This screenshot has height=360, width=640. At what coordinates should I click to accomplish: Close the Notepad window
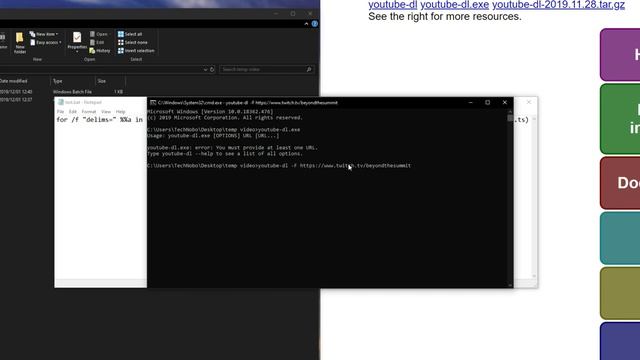coord(529,102)
